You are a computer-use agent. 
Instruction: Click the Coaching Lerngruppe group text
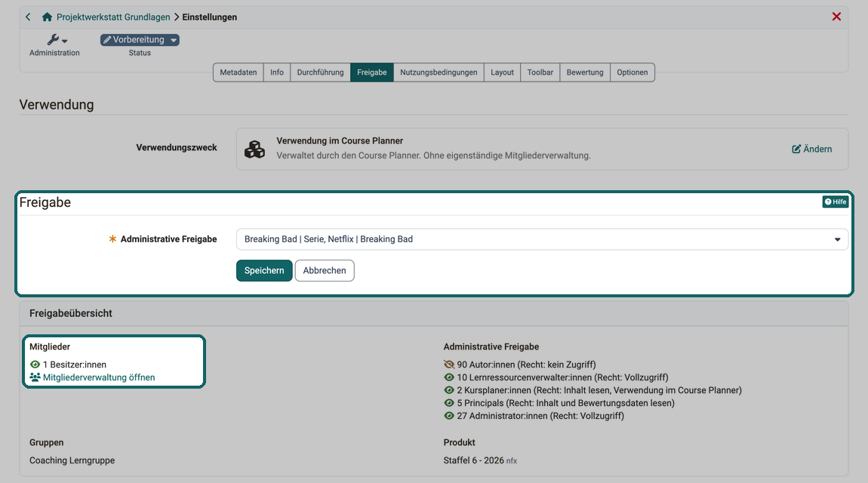click(x=72, y=460)
